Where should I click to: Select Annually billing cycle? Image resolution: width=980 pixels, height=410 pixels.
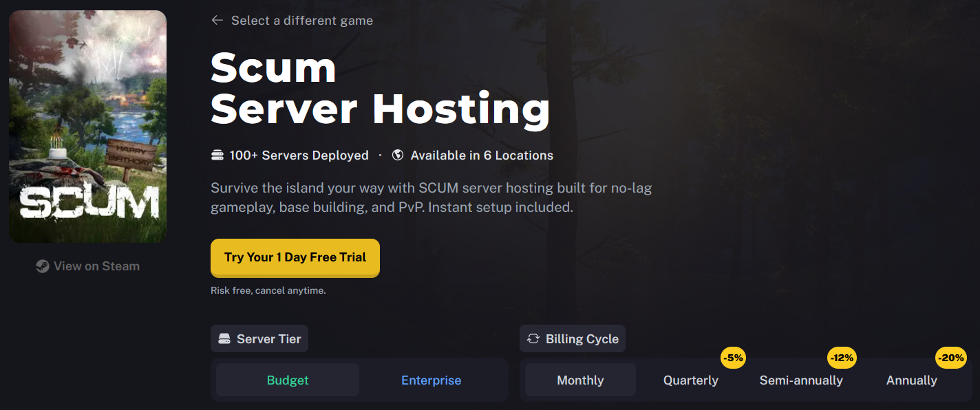pyautogui.click(x=912, y=380)
